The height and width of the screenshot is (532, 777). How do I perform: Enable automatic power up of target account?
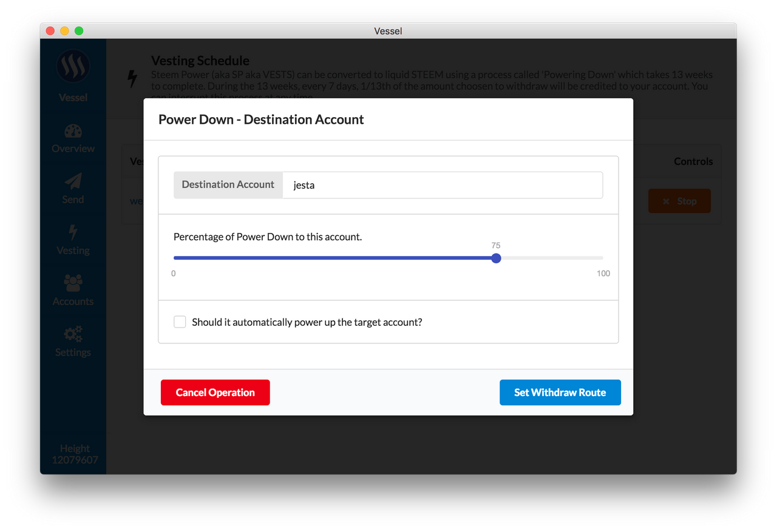pyautogui.click(x=180, y=322)
